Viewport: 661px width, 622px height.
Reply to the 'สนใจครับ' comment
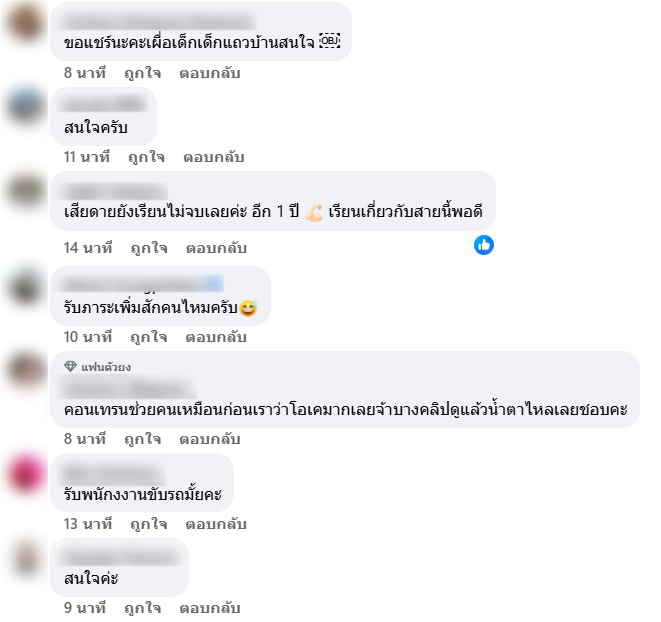[x=214, y=157]
